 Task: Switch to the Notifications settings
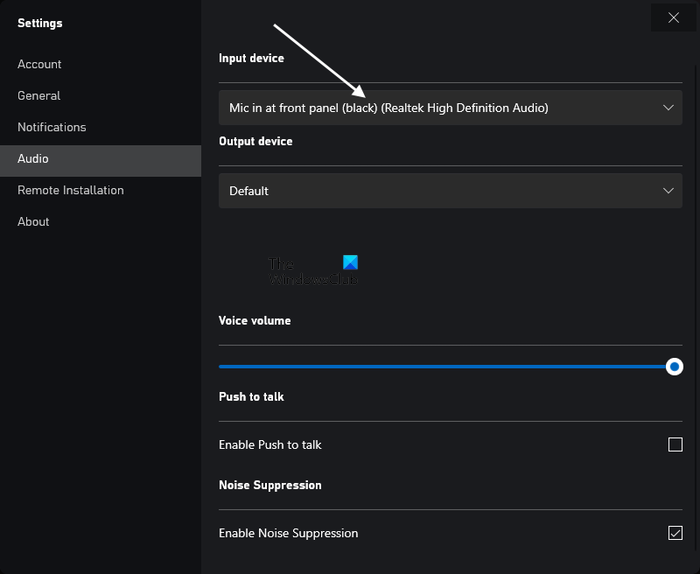coord(52,127)
